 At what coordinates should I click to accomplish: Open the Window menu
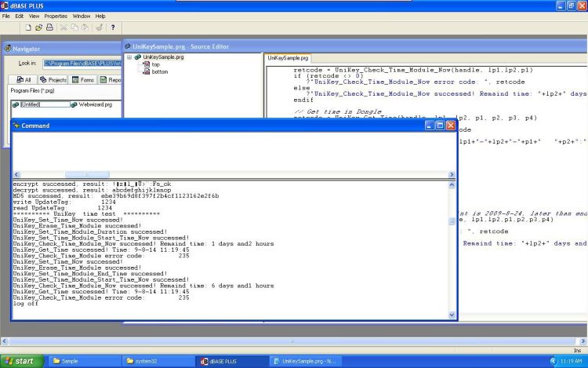tap(82, 16)
